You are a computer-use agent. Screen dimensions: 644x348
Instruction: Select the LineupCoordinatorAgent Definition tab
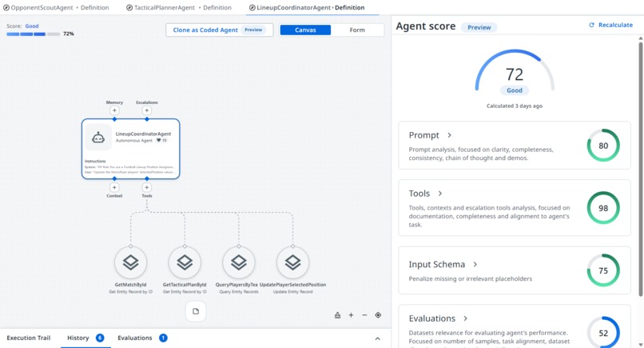(307, 7)
